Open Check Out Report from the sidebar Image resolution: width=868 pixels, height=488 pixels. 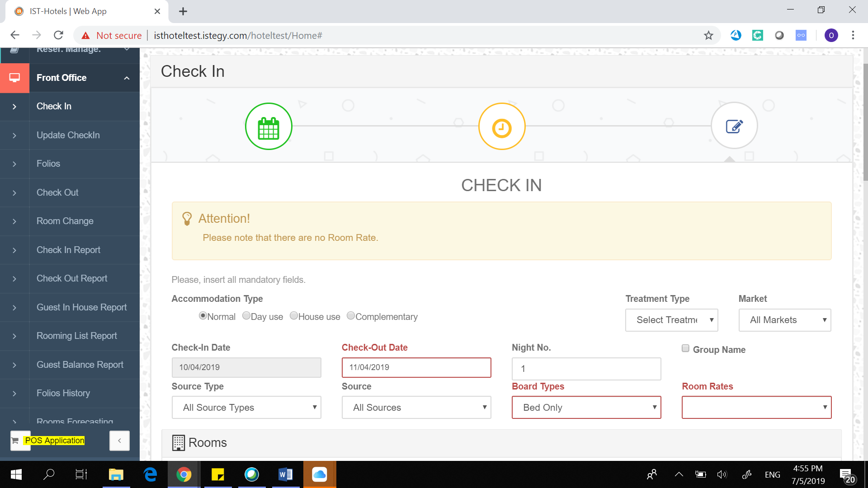click(x=72, y=278)
